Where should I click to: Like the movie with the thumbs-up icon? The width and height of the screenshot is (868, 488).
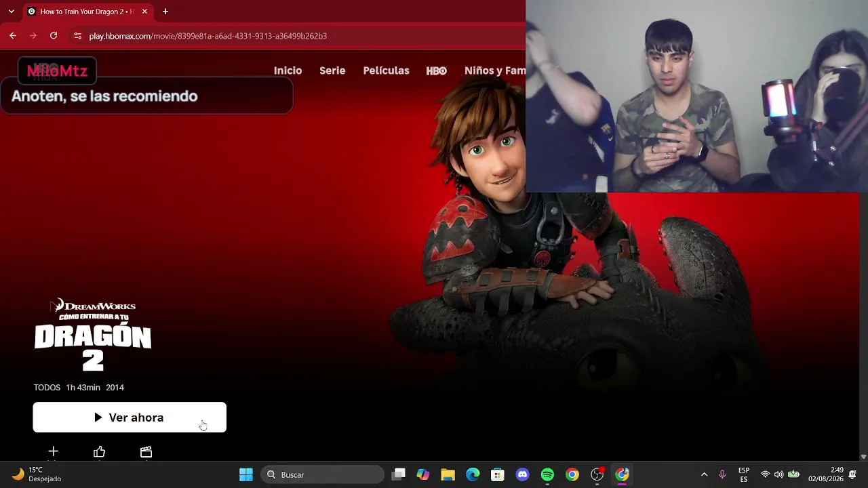[x=100, y=451]
